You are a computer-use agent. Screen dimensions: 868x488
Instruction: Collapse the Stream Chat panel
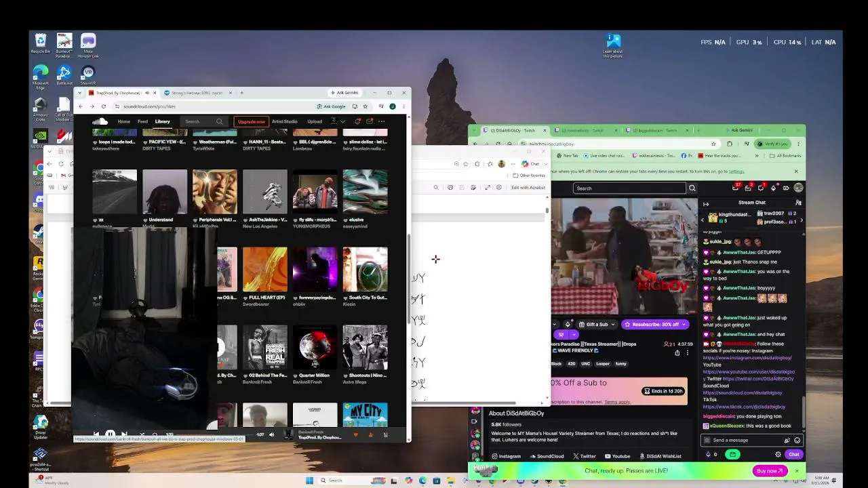point(706,203)
